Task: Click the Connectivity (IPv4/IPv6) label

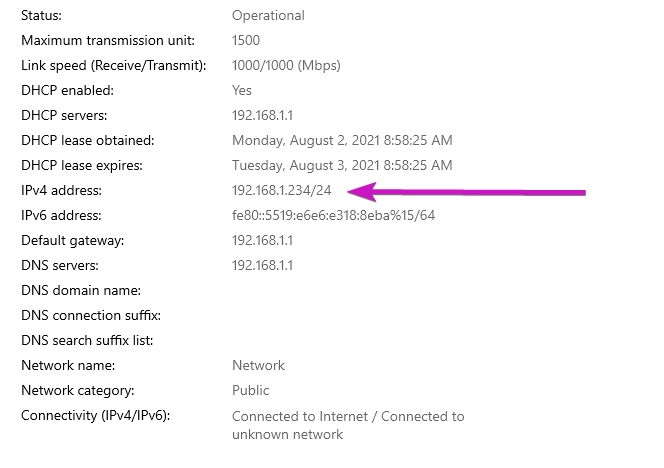Action: pyautogui.click(x=96, y=416)
